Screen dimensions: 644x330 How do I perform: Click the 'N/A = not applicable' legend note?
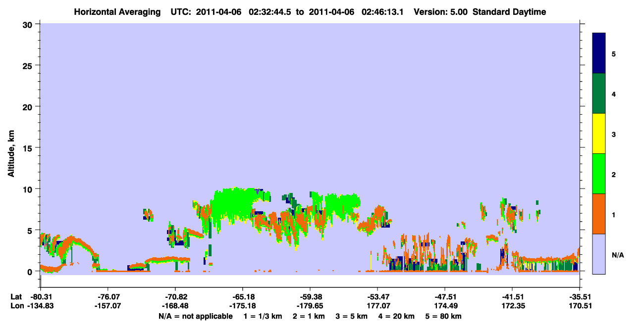(x=195, y=316)
